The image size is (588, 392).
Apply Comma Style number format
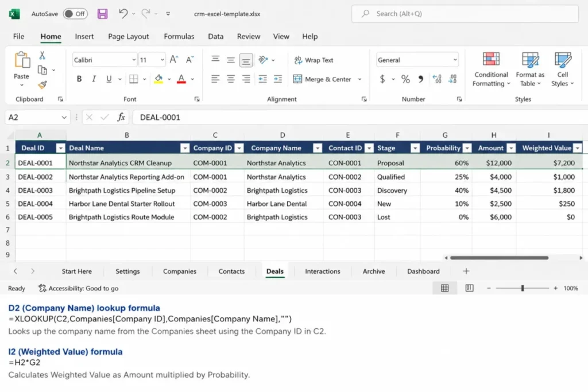coord(421,79)
